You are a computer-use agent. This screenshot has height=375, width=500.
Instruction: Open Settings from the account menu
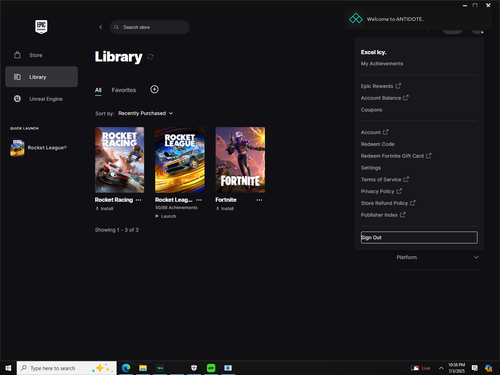coord(371,168)
